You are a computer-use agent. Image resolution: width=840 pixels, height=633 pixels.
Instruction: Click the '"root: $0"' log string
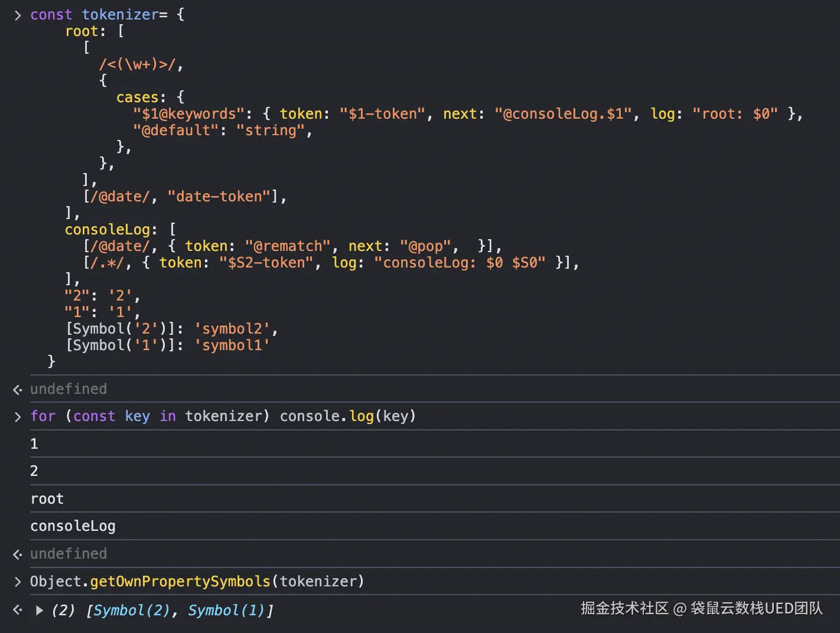coord(735,113)
